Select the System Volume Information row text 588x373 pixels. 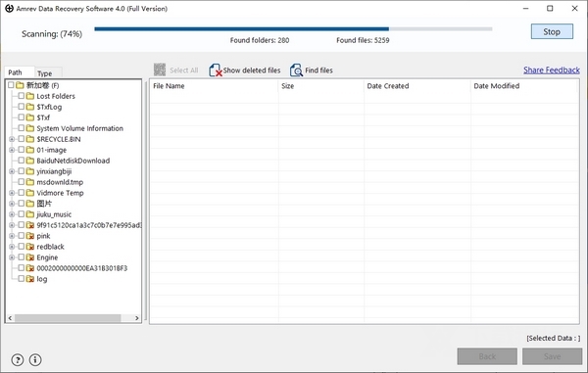(80, 128)
